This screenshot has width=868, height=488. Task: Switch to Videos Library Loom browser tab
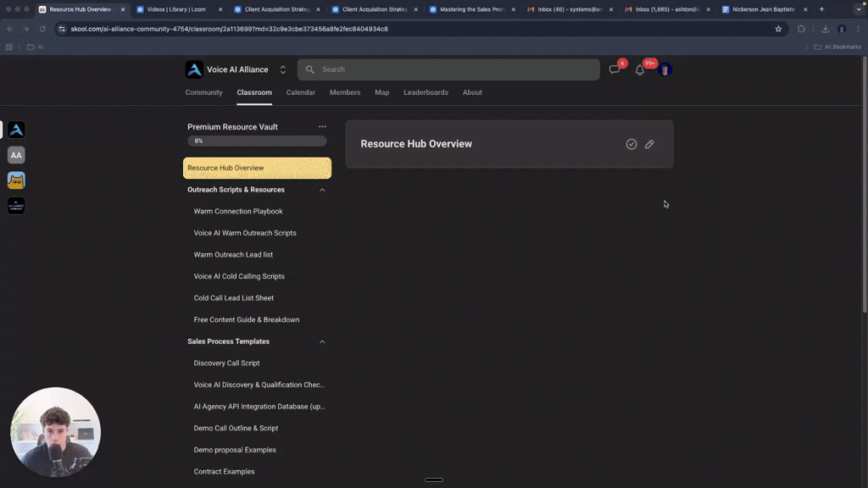point(179,9)
